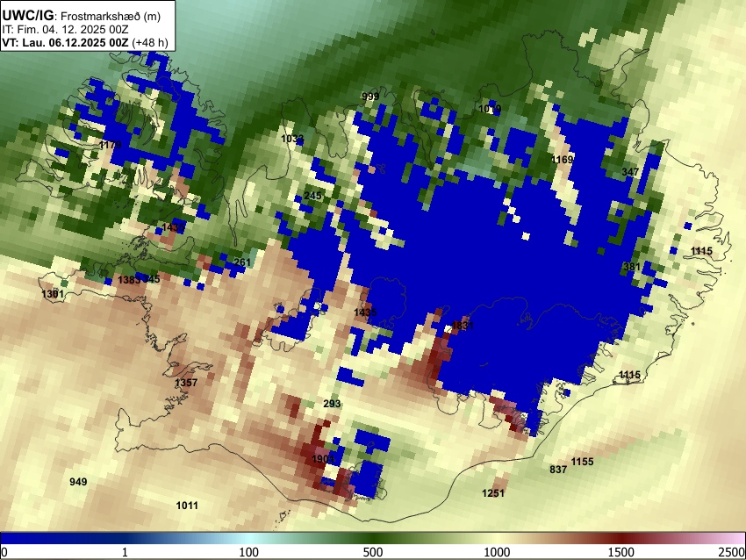Viewport: 746px width, 560px height.
Task: Click the 'UWC/IG: Frostmarkshæð (m)' title line
Action: pyautogui.click(x=82, y=16)
